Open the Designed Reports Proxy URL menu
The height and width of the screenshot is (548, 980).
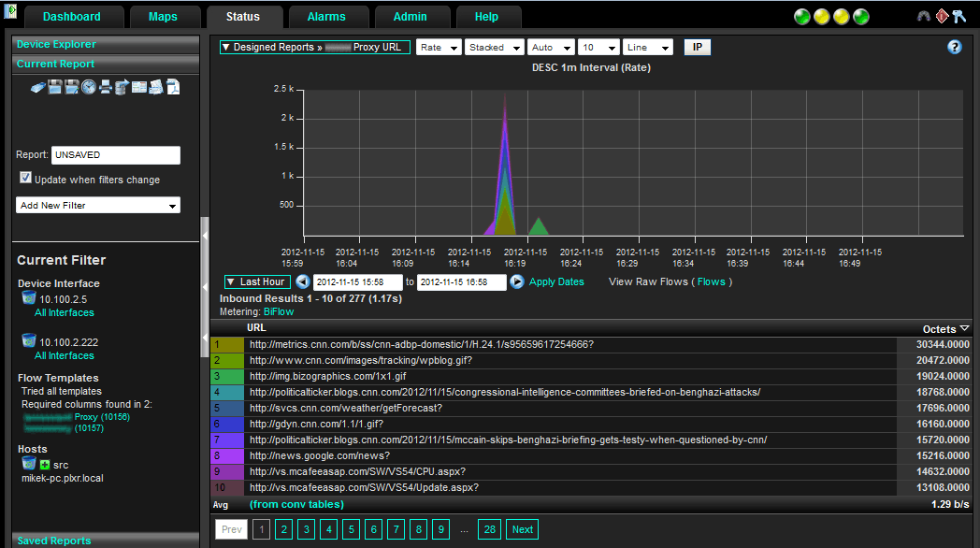coord(315,48)
